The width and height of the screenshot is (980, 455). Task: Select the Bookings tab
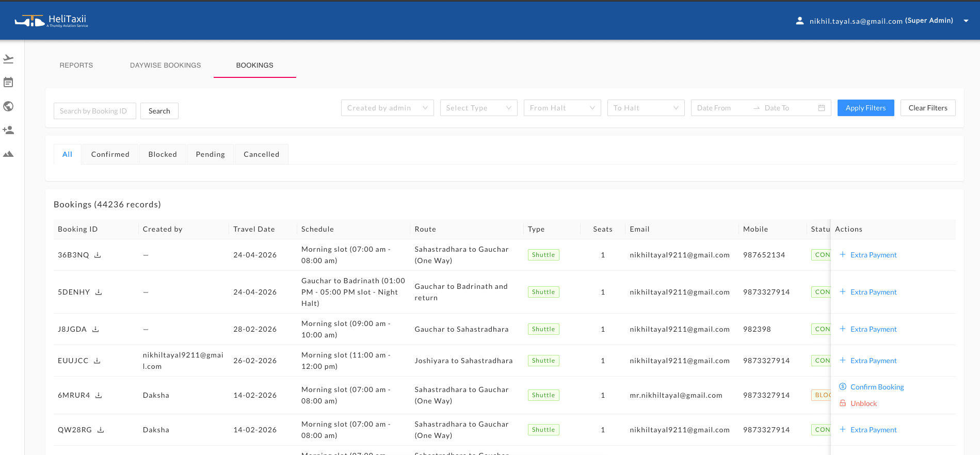pos(255,66)
